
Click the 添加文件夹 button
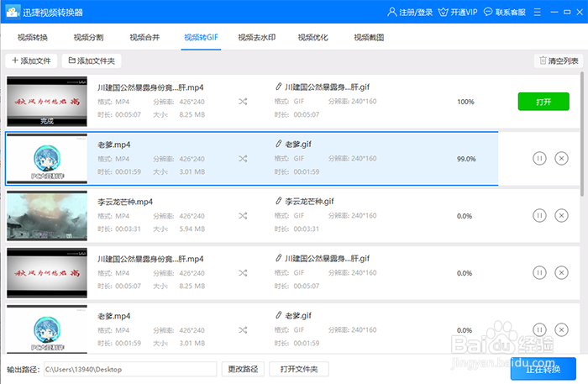[92, 60]
